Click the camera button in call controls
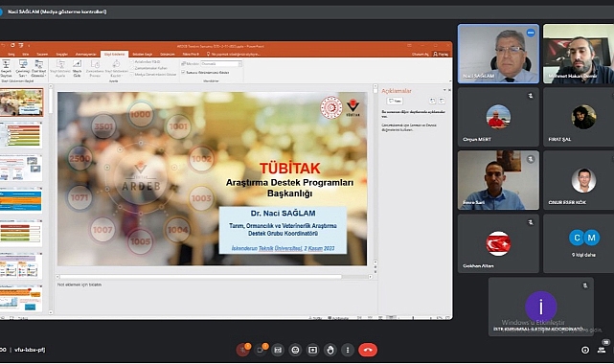 click(x=261, y=350)
